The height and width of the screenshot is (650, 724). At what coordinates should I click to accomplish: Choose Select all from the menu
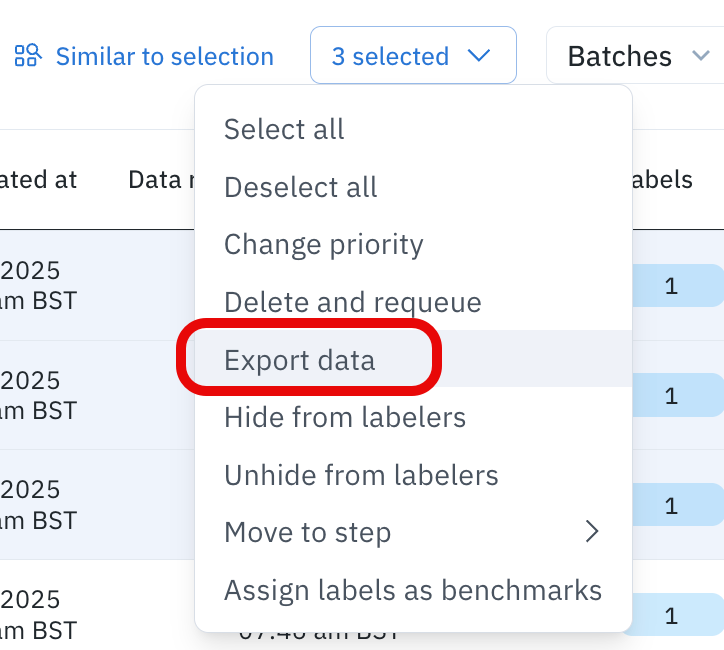[284, 129]
